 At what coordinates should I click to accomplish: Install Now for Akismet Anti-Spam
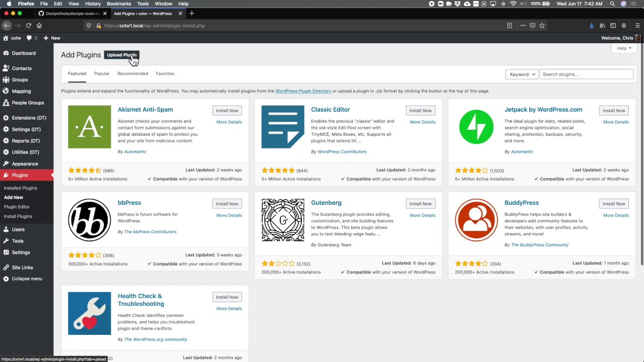tap(227, 111)
